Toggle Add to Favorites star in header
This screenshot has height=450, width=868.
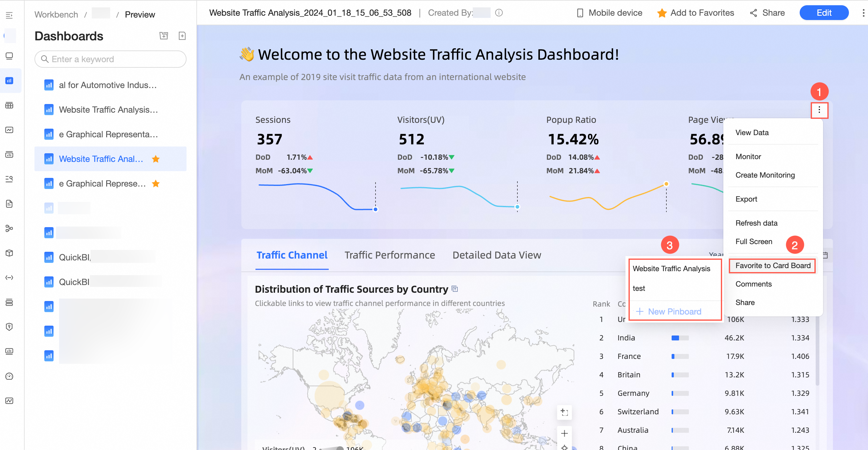click(662, 13)
